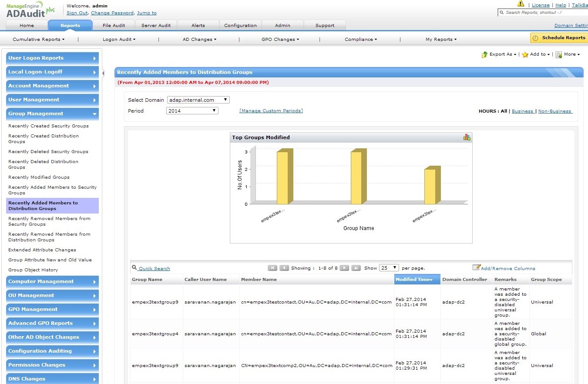
Task: Switch to the File Audit tab
Action: pyautogui.click(x=114, y=25)
